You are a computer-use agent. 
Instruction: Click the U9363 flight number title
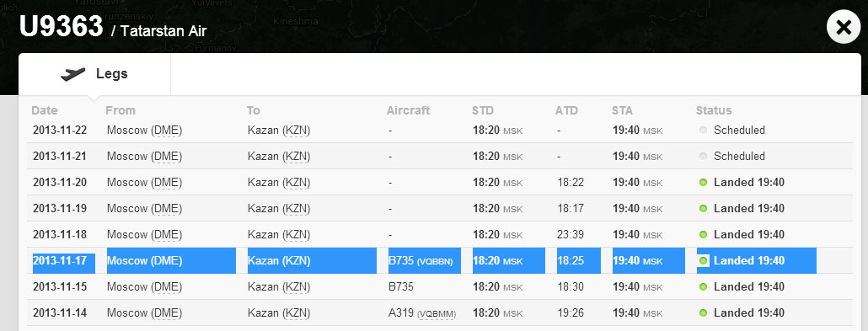point(61,27)
